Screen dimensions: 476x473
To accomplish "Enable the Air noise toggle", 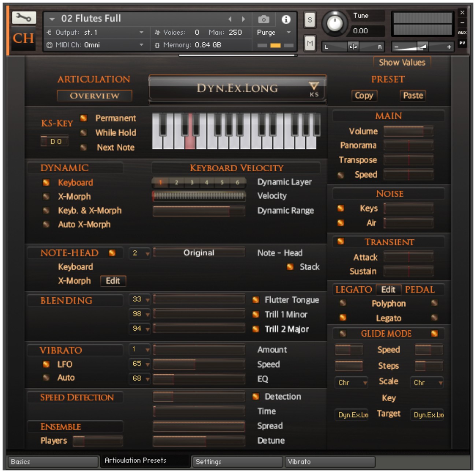I will (x=341, y=222).
